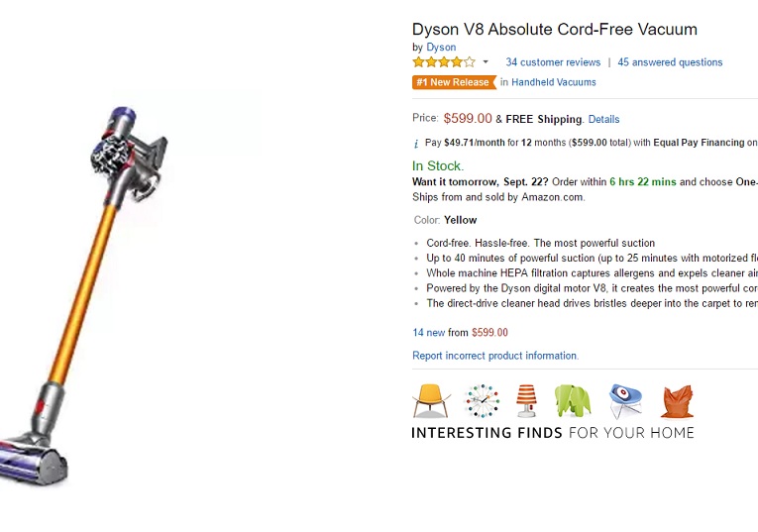Click the shipping Details link
This screenshot has width=758, height=532.
tap(603, 119)
